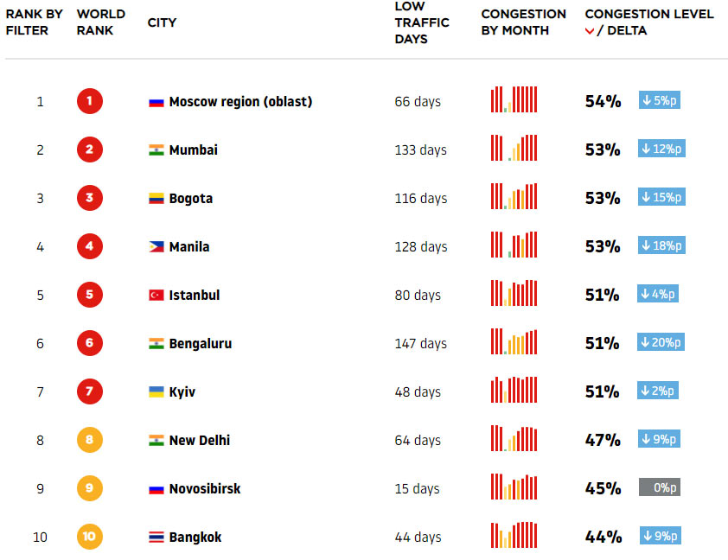728x560 pixels.
Task: Sort by the World Rank column header
Action: pyautogui.click(x=100, y=22)
